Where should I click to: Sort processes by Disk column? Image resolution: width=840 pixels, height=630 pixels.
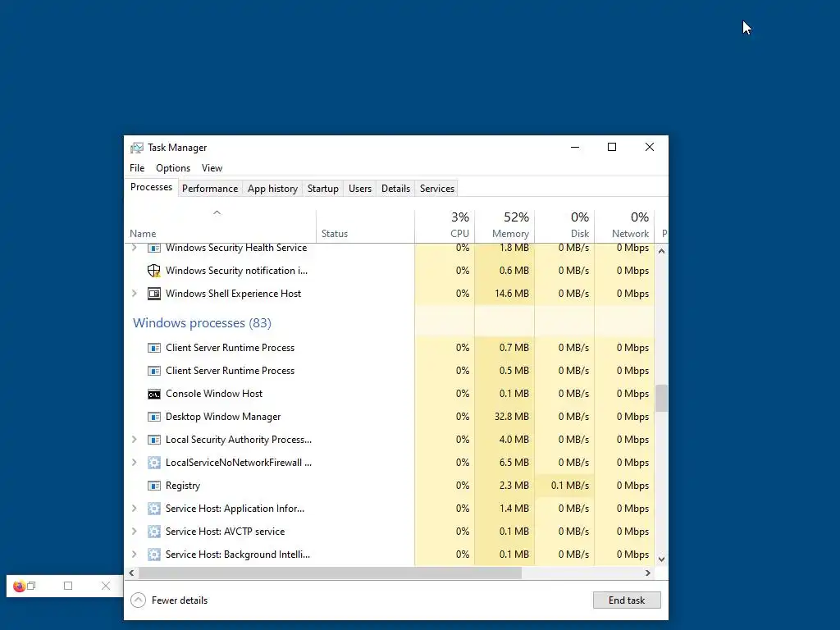[x=564, y=226]
